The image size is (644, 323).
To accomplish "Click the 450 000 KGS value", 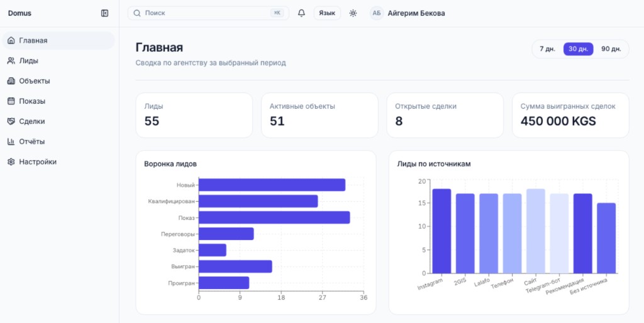I will [558, 121].
